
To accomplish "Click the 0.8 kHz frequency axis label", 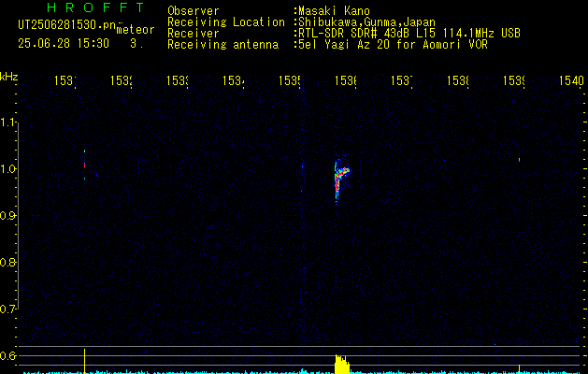I will [8, 262].
